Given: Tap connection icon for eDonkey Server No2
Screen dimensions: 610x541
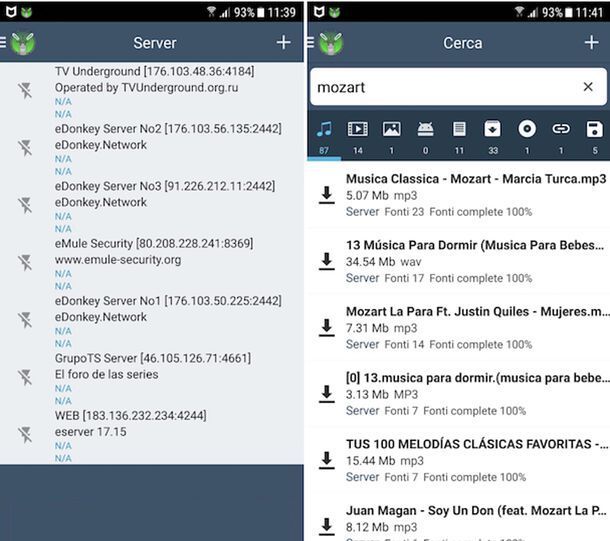Looking at the screenshot, I should click(25, 148).
